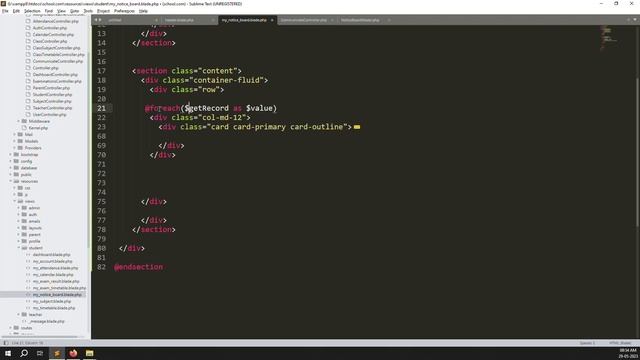This screenshot has width=640, height=360.
Task: Switch to the NoticeBoardModel.php tab
Action: [x=360, y=20]
